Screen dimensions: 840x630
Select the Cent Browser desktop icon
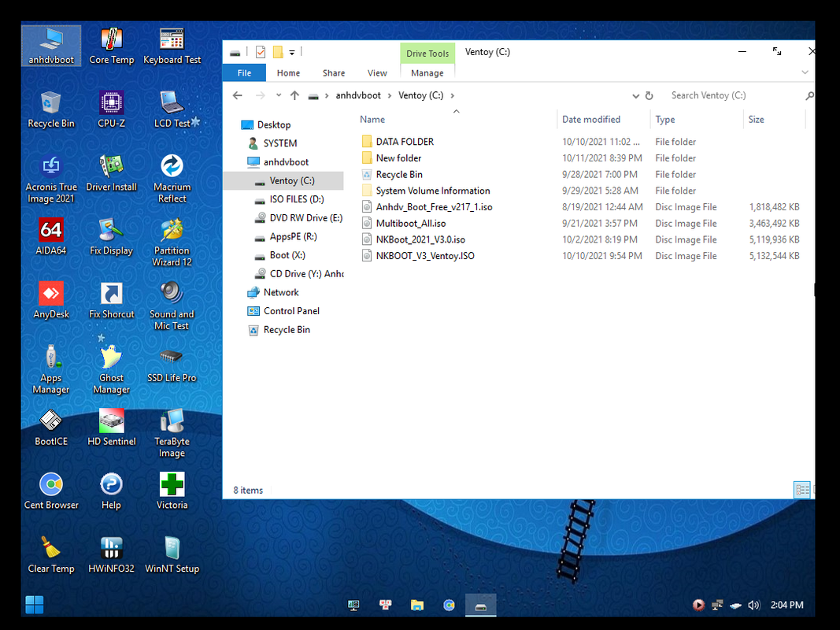pos(51,491)
